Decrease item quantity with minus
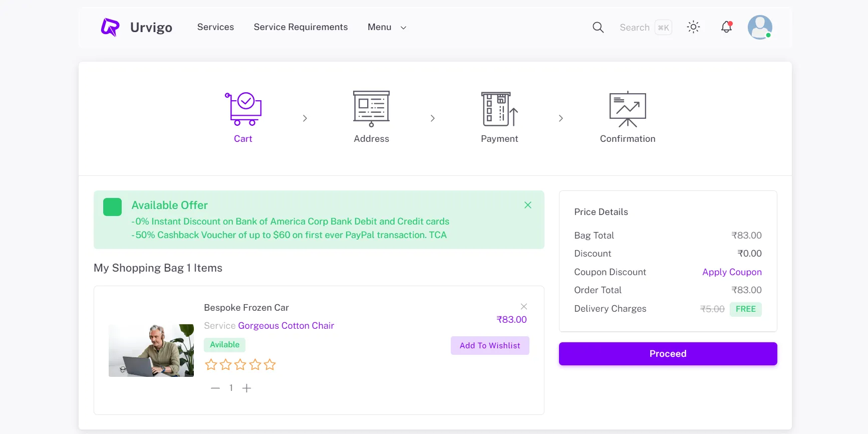The height and width of the screenshot is (434, 868). (215, 388)
